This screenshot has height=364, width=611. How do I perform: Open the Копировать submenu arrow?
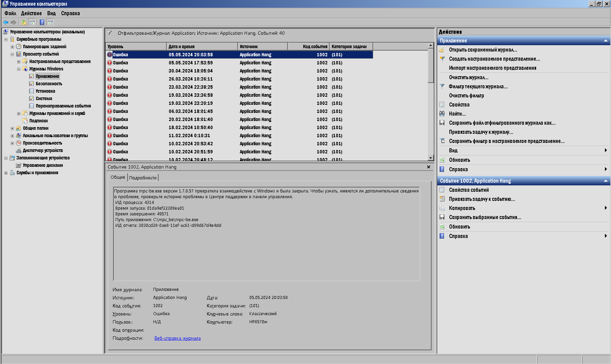pyautogui.click(x=606, y=208)
